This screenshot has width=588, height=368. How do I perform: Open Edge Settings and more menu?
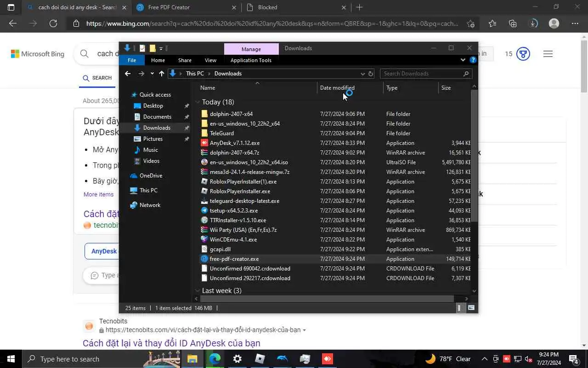coord(575,23)
